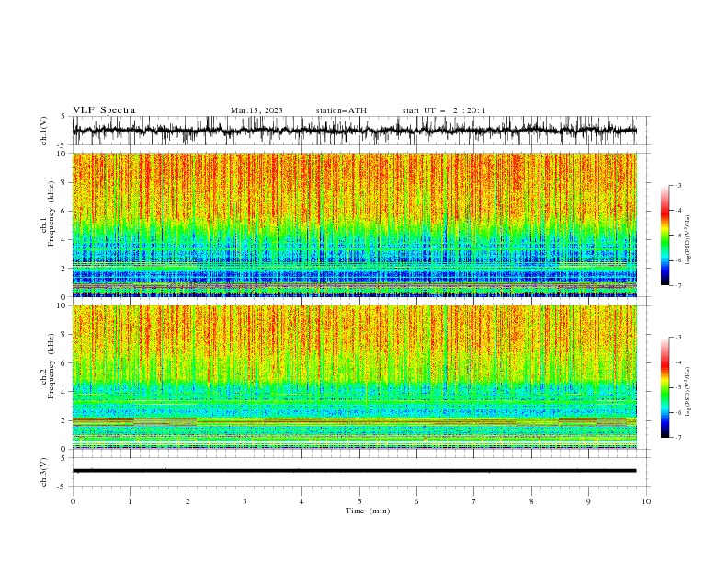
Task: Click the time axis tick label '5'
Action: (359, 501)
